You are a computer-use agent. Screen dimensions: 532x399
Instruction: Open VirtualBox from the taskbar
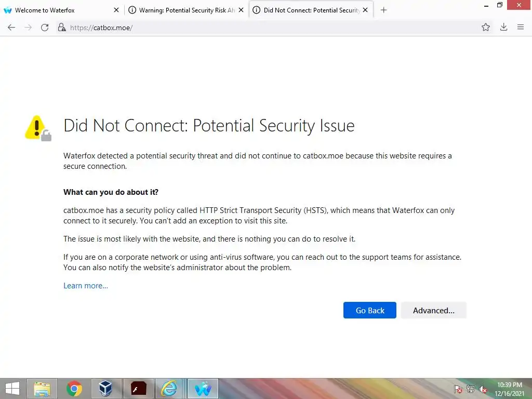[x=106, y=389]
